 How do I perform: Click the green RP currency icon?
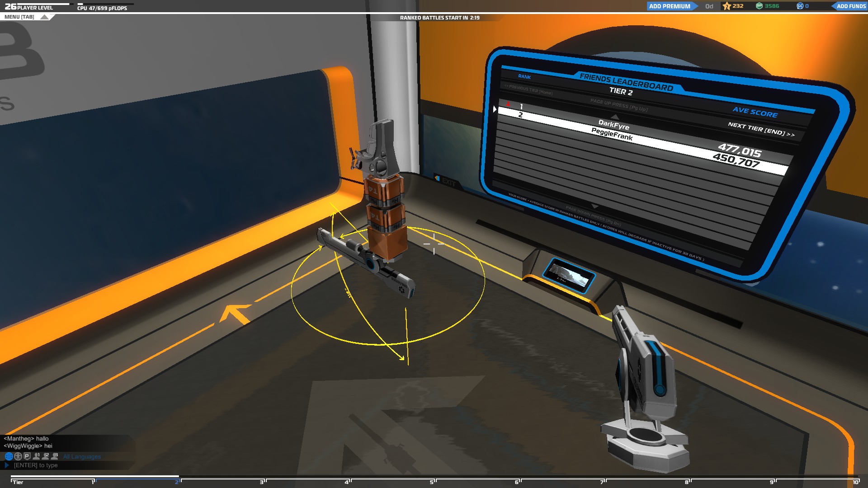pyautogui.click(x=759, y=6)
